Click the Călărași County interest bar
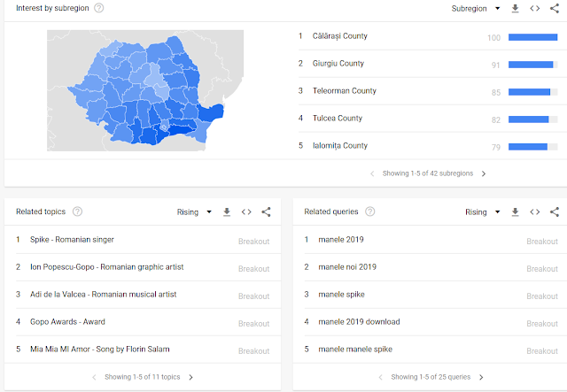Image resolution: width=567 pixels, height=392 pixels. [x=533, y=37]
